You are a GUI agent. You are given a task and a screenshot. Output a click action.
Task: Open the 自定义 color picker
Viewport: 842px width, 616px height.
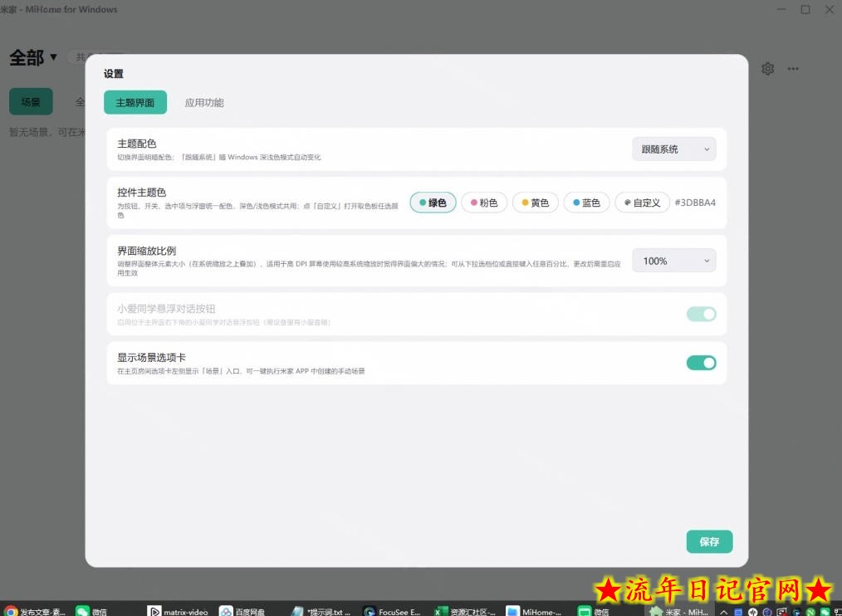(642, 203)
